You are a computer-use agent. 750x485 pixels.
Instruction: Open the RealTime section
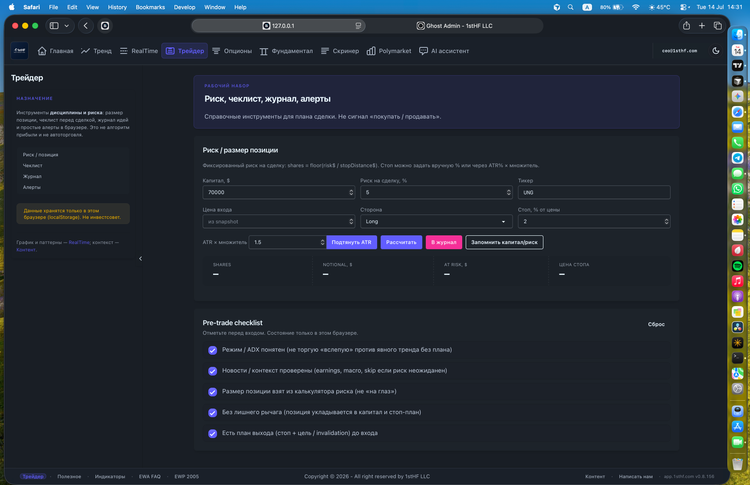click(x=139, y=51)
